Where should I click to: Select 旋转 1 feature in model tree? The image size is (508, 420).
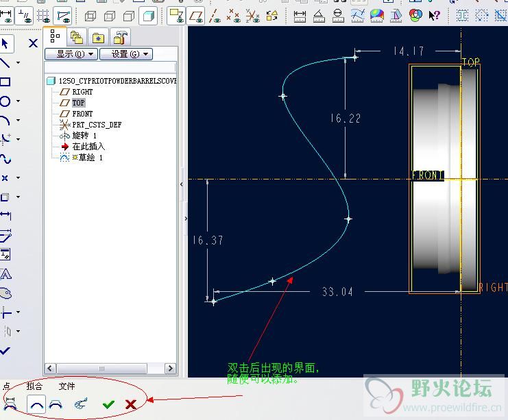pos(84,136)
